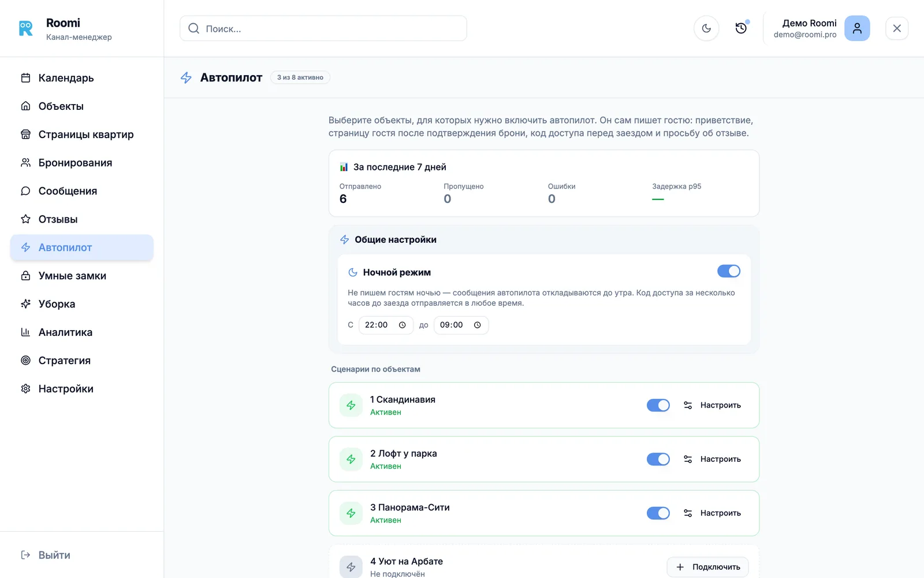The image size is (924, 578).
Task: Click the 3 из 8 активно badge
Action: click(300, 77)
